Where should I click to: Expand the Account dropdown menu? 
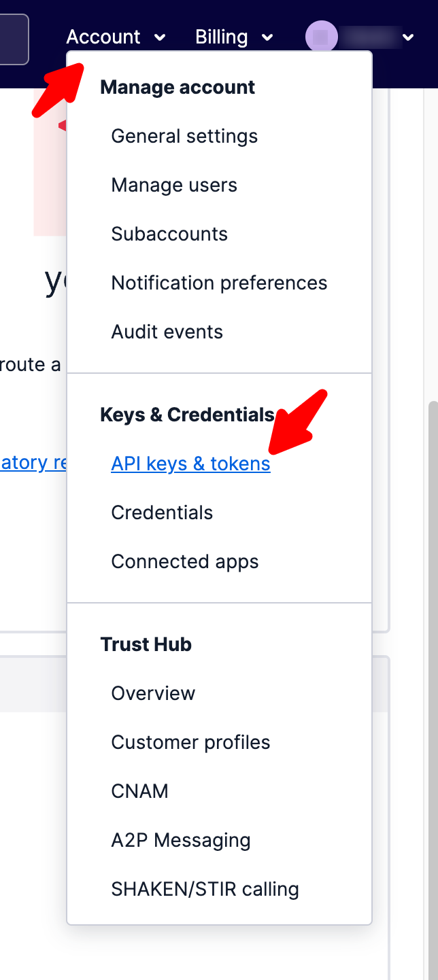point(116,37)
